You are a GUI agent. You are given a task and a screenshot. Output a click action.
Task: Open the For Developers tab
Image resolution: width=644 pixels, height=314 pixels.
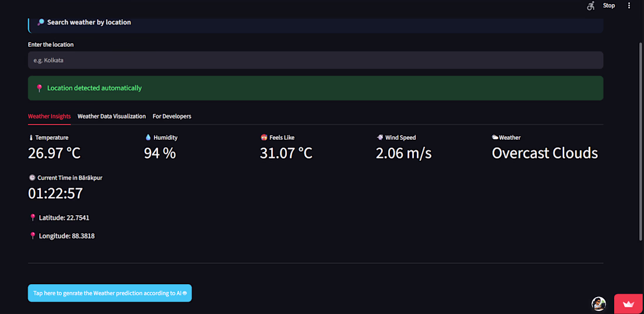point(172,116)
